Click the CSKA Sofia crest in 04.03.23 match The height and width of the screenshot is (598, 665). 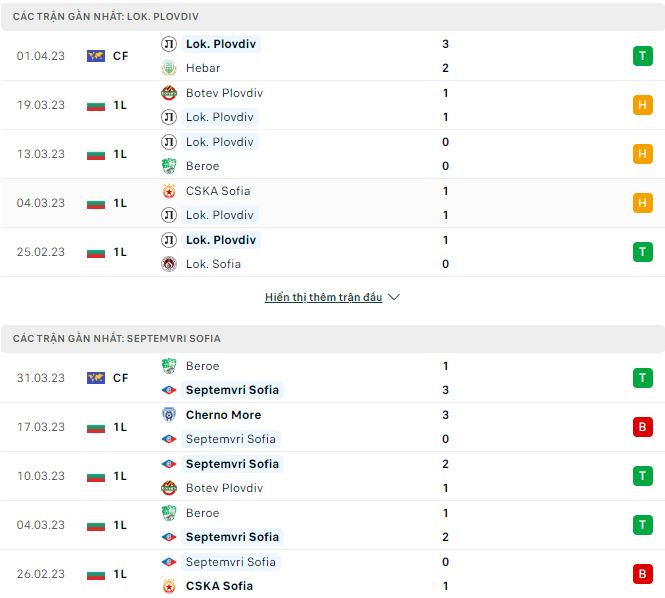169,191
